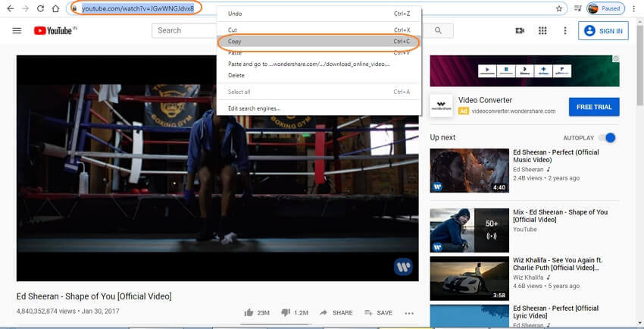Click the YouTube search magnifier button

438,30
